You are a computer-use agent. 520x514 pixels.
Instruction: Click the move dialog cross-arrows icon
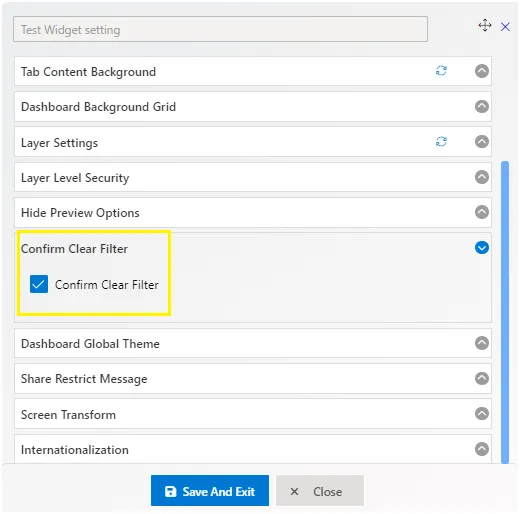coord(485,25)
